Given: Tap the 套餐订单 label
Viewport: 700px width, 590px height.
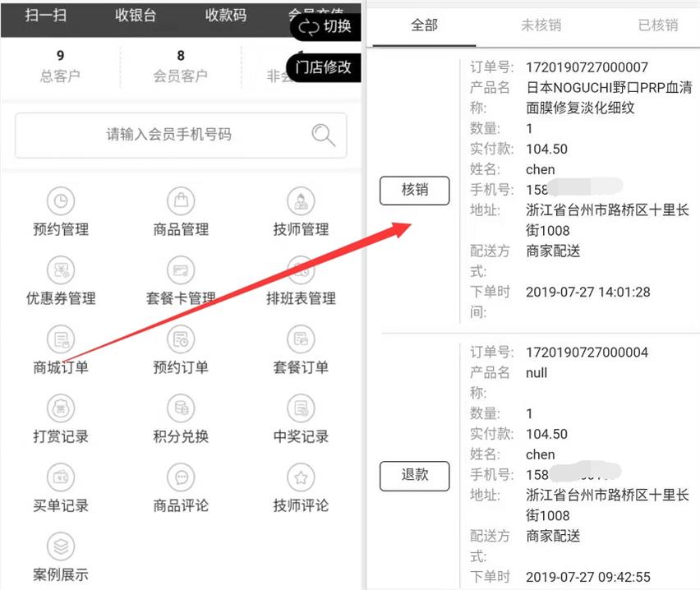Looking at the screenshot, I should [x=301, y=367].
